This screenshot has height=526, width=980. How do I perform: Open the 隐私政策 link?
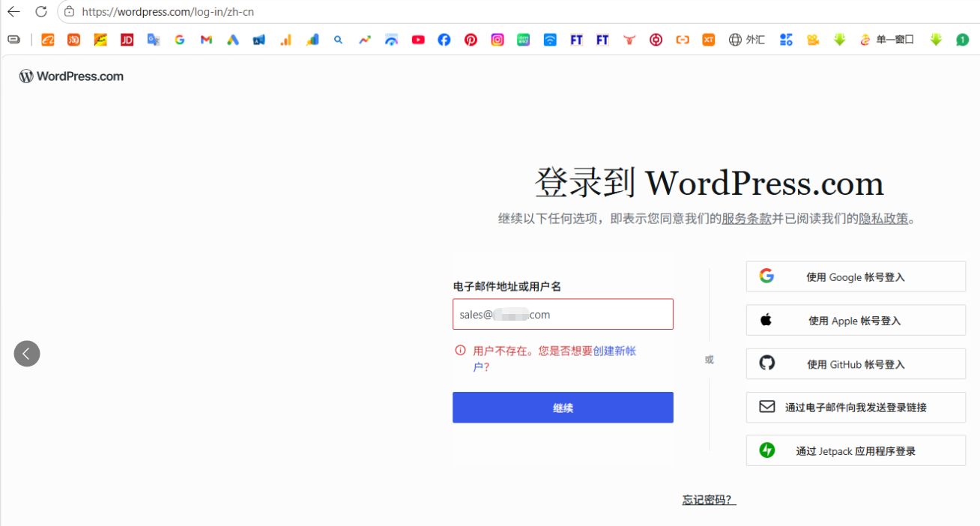[883, 219]
